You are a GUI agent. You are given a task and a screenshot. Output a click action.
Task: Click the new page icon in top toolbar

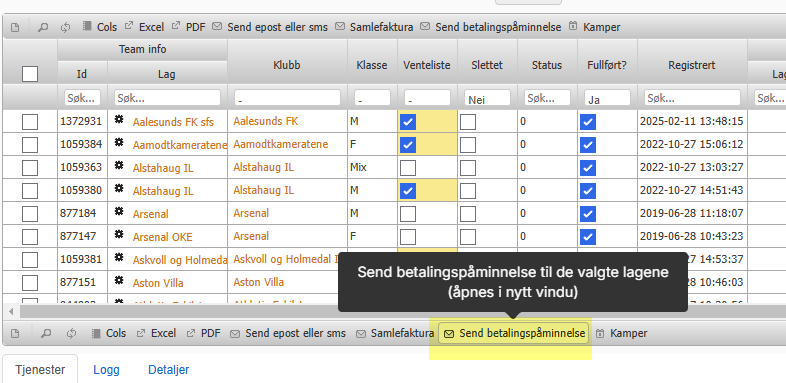15,27
